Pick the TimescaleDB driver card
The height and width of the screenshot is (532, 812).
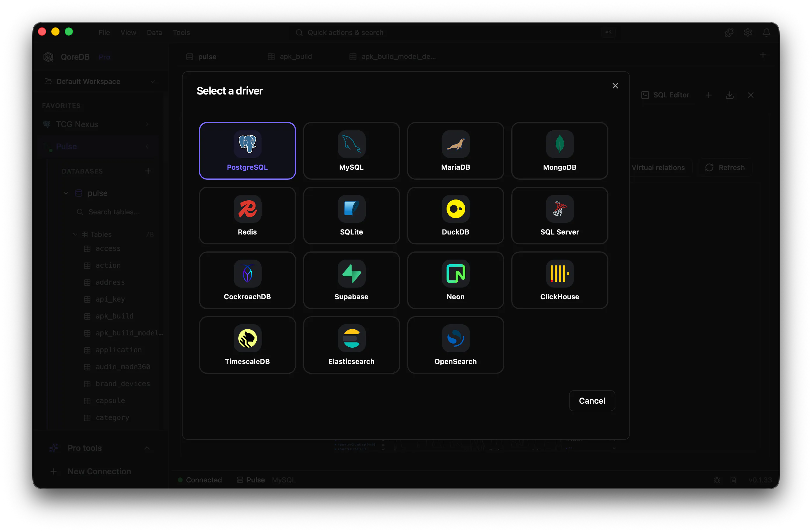[247, 345]
